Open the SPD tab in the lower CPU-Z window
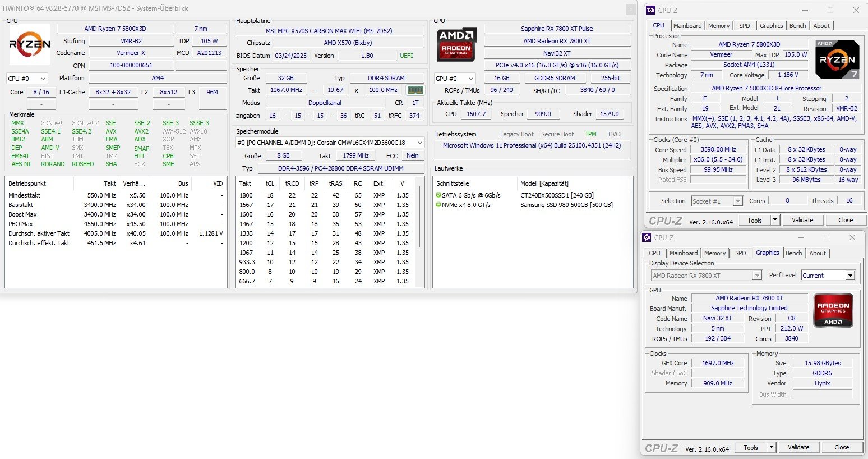868x459 pixels. coord(741,253)
